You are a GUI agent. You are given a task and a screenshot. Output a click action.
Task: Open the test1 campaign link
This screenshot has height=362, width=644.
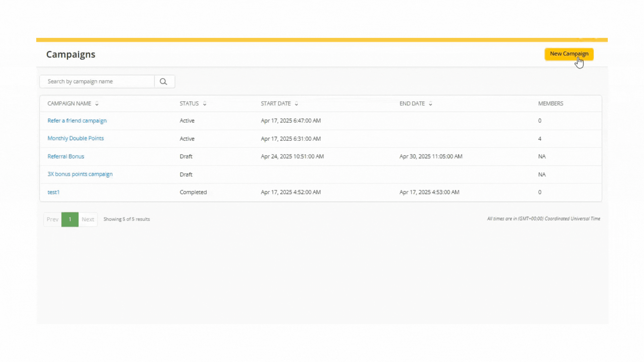53,192
